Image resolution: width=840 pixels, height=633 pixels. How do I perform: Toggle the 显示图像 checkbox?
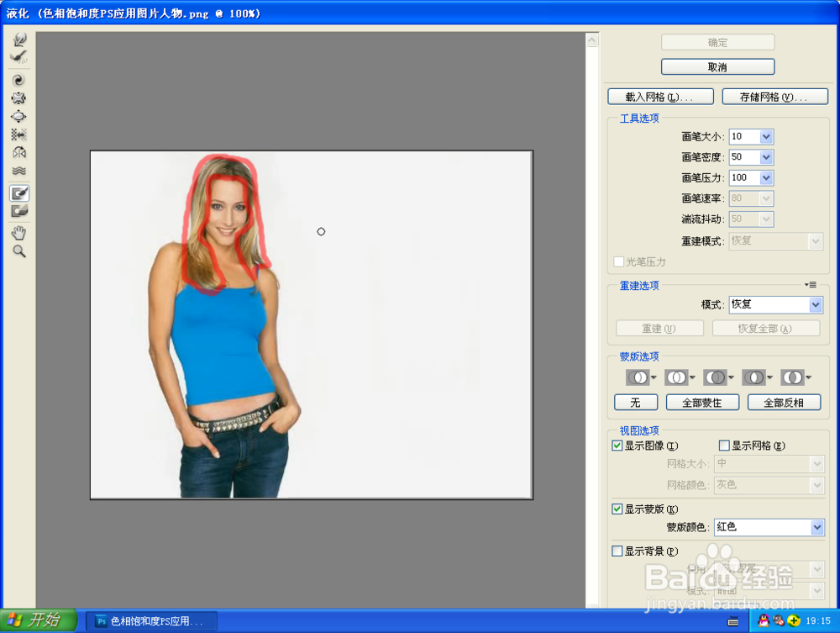pos(617,446)
